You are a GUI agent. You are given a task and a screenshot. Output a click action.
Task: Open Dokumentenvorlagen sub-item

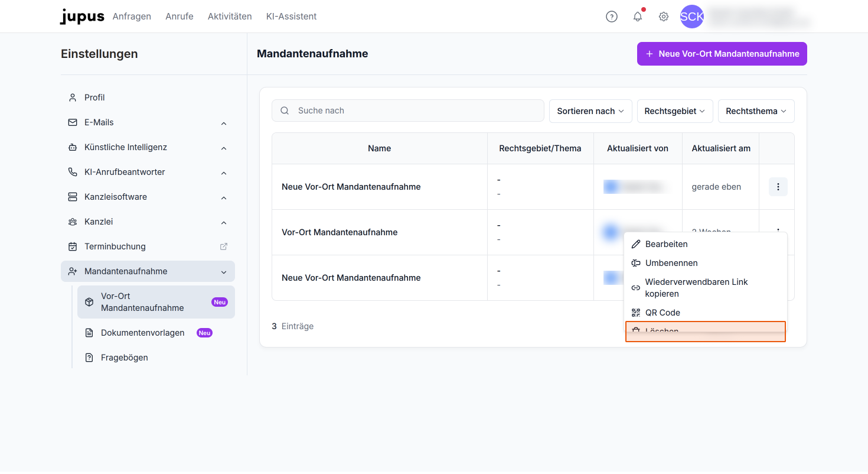pyautogui.click(x=156, y=333)
